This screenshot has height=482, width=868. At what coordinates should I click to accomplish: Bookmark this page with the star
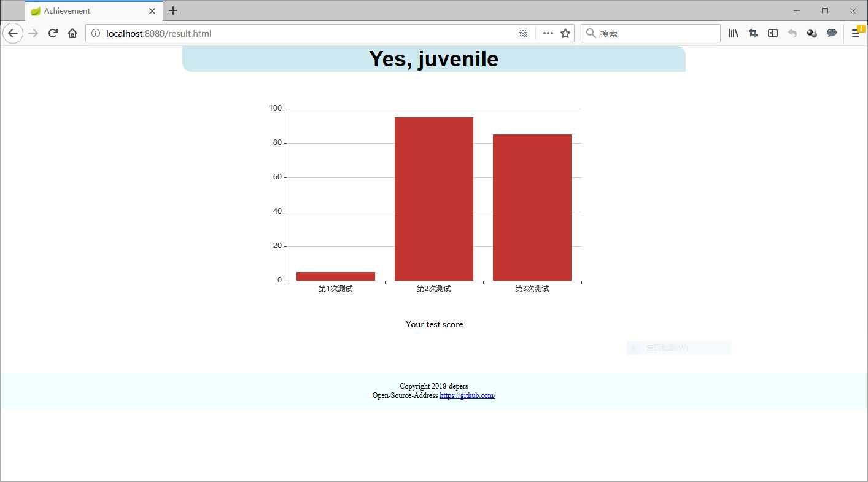[x=565, y=33]
